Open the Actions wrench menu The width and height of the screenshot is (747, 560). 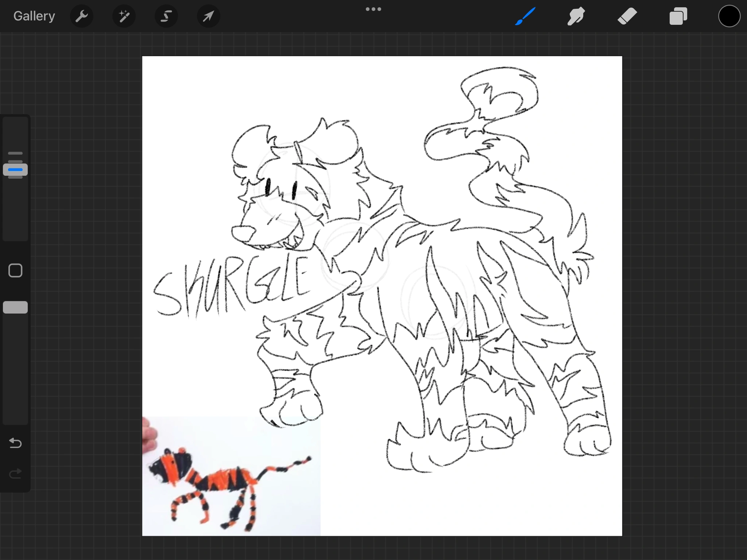pos(81,16)
